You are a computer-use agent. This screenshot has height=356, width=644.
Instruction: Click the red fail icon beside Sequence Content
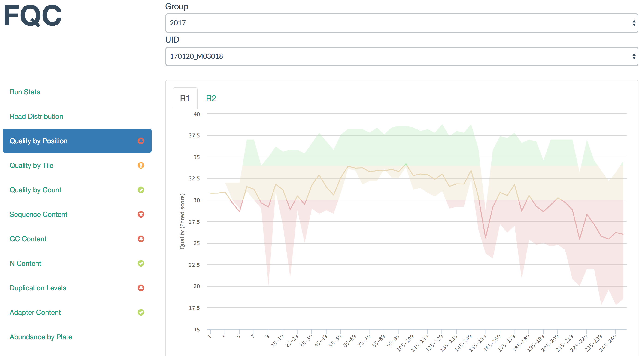[x=141, y=214]
